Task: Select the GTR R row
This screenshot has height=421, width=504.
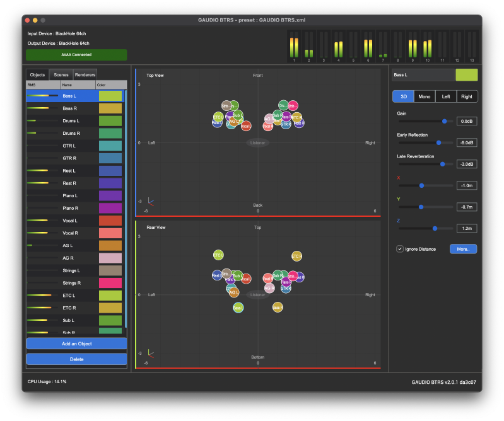Action: pyautogui.click(x=75, y=158)
